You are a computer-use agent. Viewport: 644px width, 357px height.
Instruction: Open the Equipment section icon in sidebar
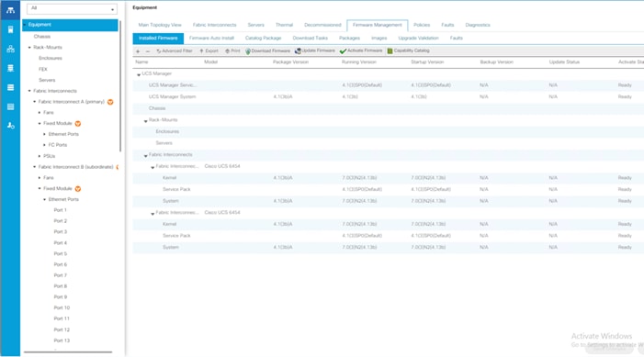tap(10, 10)
